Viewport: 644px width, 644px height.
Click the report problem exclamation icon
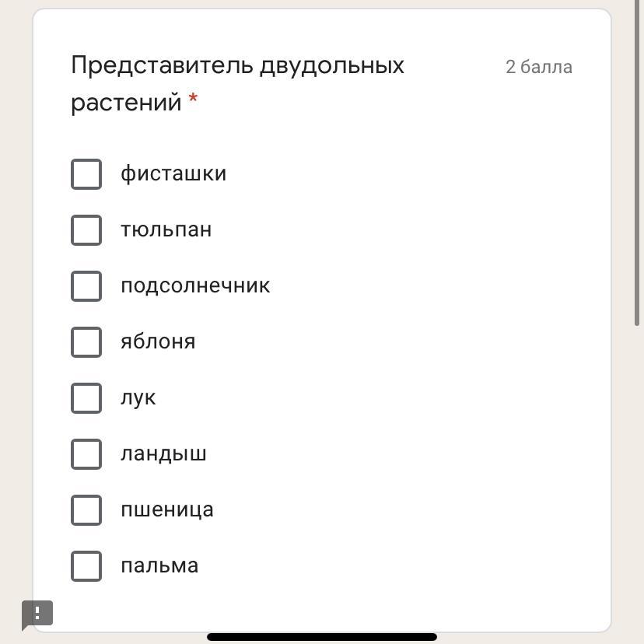[x=37, y=613]
